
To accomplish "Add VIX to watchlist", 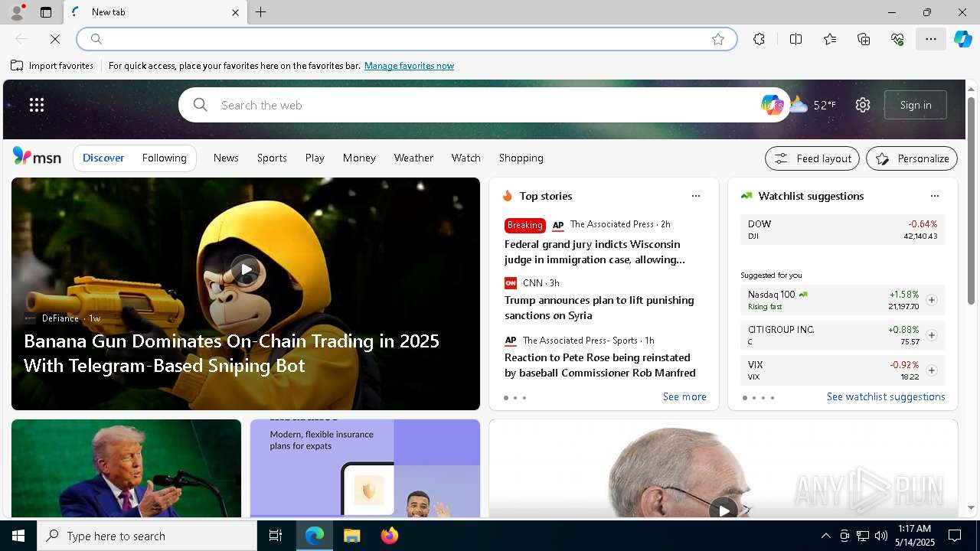I will coord(932,370).
